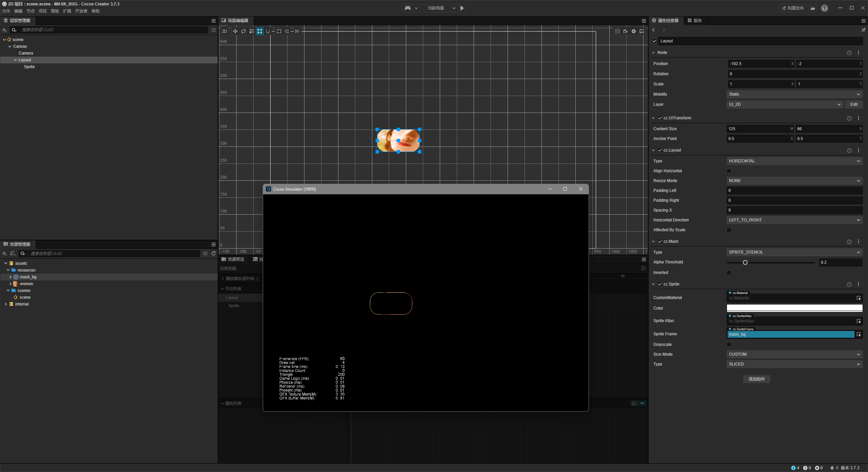Click add node plus icon in hierarchy

click(x=4, y=30)
